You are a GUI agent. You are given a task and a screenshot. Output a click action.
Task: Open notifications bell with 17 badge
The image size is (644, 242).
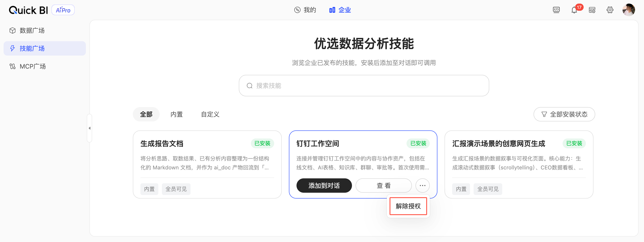(574, 10)
